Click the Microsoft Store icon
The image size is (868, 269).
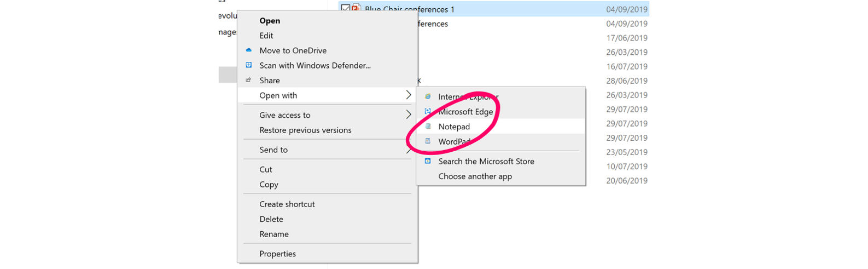coord(428,161)
